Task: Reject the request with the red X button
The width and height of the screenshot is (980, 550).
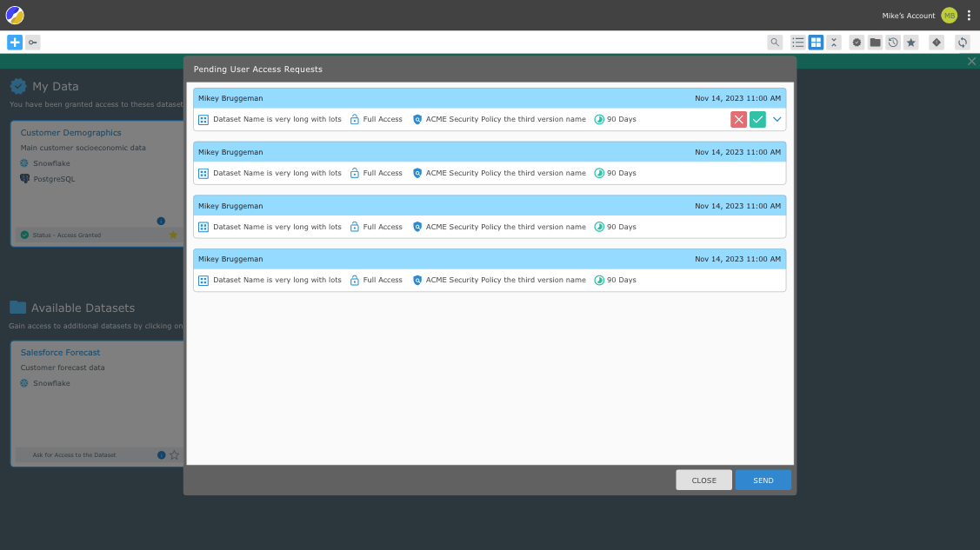Action: [739, 119]
